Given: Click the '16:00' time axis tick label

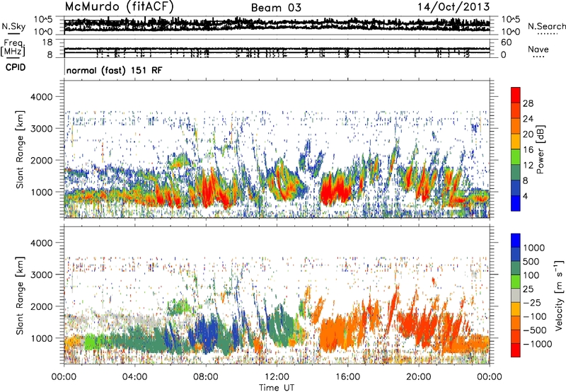Looking at the screenshot, I should coord(347,377).
